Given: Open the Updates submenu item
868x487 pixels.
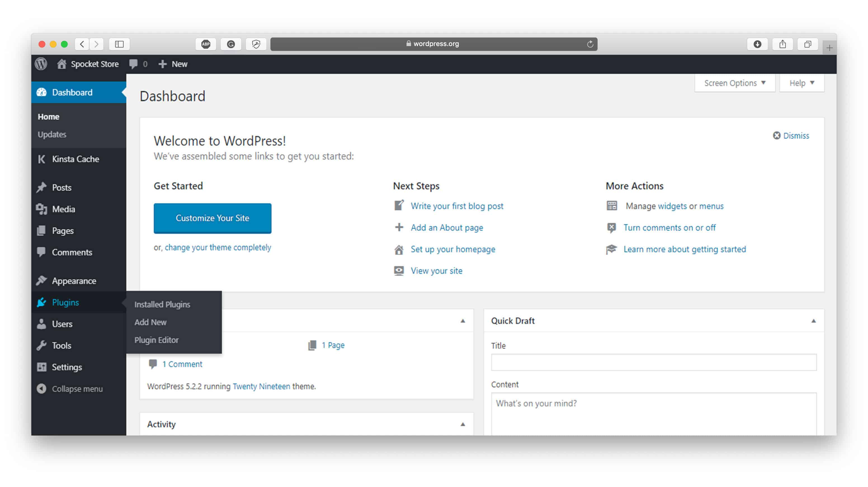Looking at the screenshot, I should [52, 135].
